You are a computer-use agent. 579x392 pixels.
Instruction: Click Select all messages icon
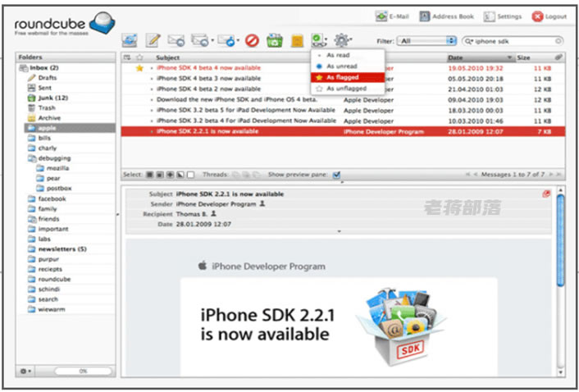[149, 175]
